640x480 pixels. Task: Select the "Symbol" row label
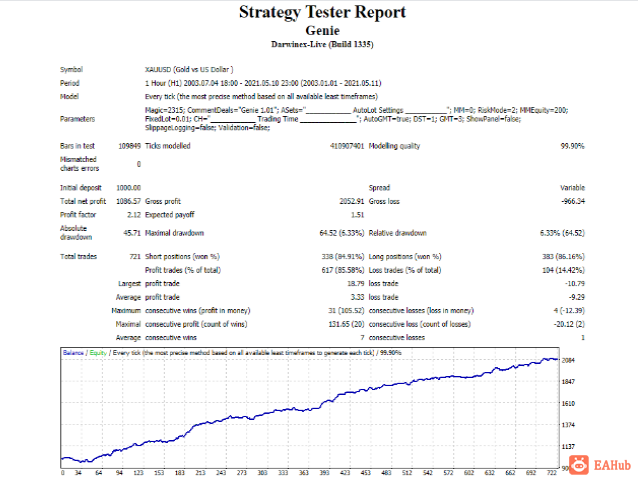tap(71, 69)
